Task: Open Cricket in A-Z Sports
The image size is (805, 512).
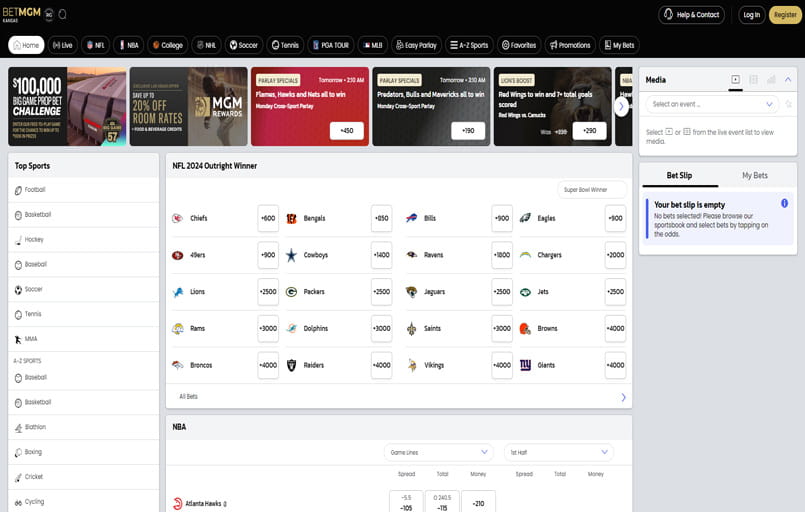Action: [84, 477]
